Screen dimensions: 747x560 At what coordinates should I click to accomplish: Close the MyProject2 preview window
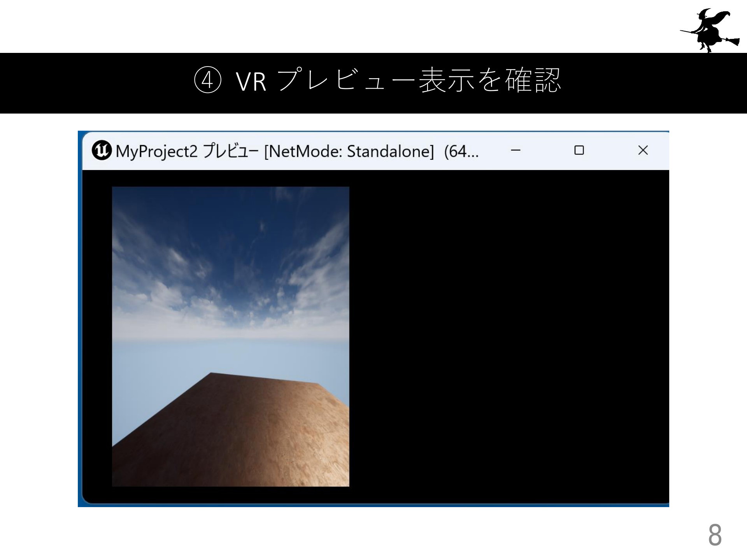tap(643, 150)
